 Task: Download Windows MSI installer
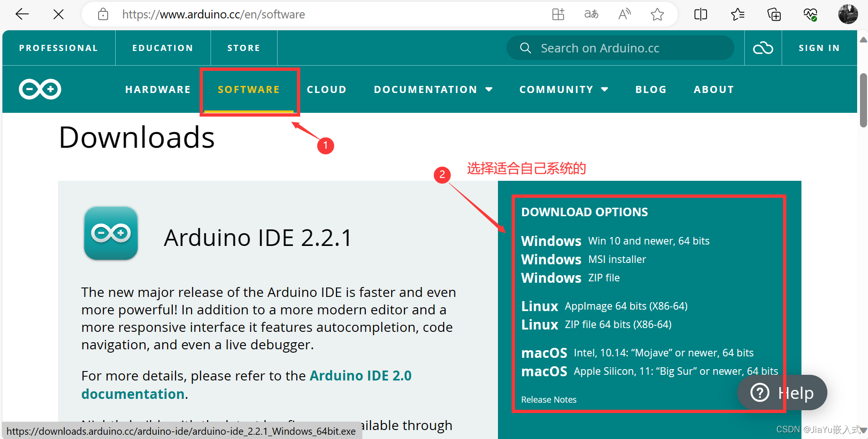[583, 259]
